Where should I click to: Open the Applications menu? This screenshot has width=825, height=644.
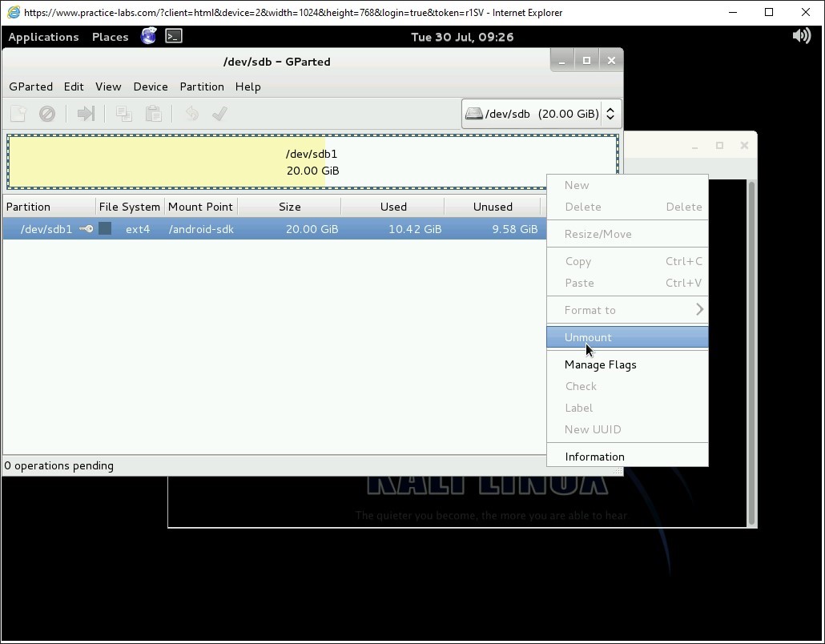pyautogui.click(x=43, y=37)
